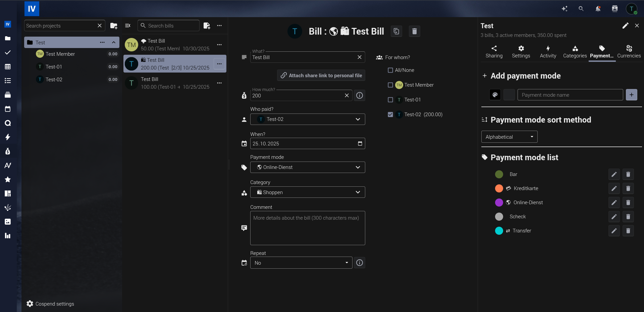Click the duplicate bill icon beside title
The image size is (644, 312).
(396, 31)
